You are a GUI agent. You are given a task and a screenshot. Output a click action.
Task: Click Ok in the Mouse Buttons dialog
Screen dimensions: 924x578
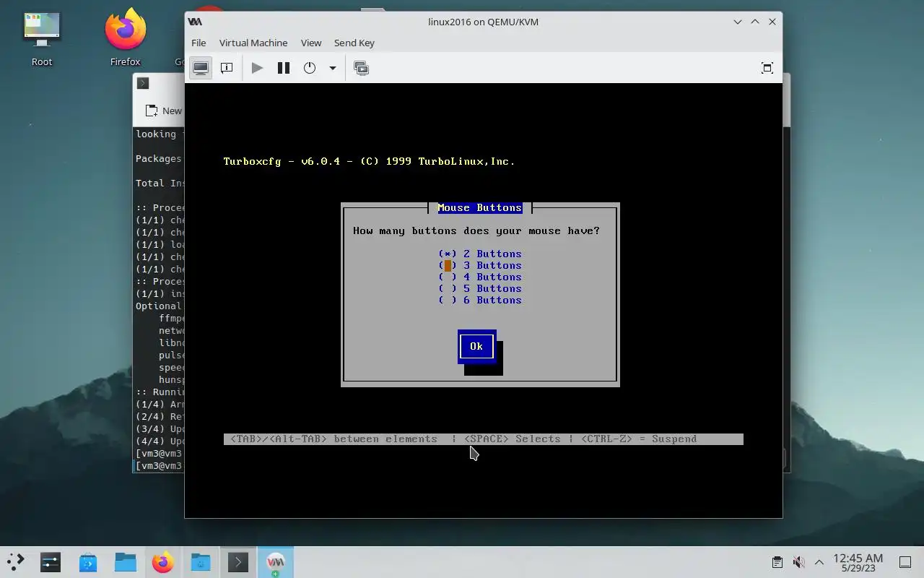[476, 347]
